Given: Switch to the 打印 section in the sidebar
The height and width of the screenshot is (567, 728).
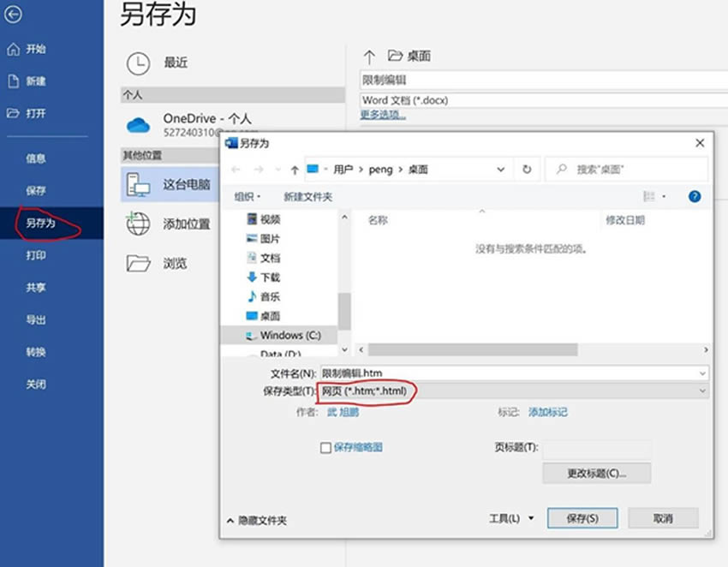Looking at the screenshot, I should [35, 256].
